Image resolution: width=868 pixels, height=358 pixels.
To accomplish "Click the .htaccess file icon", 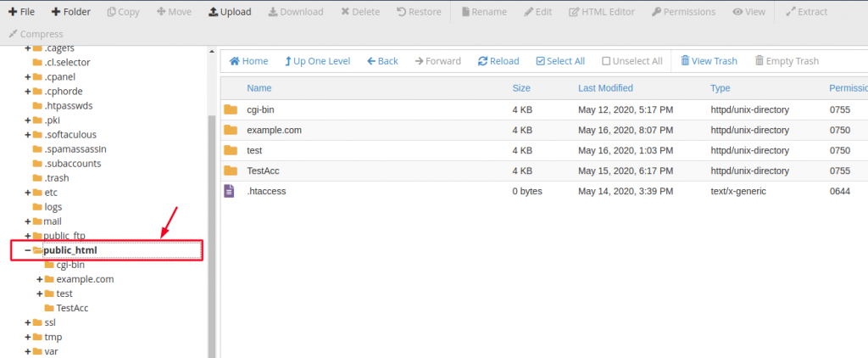I will (229, 191).
